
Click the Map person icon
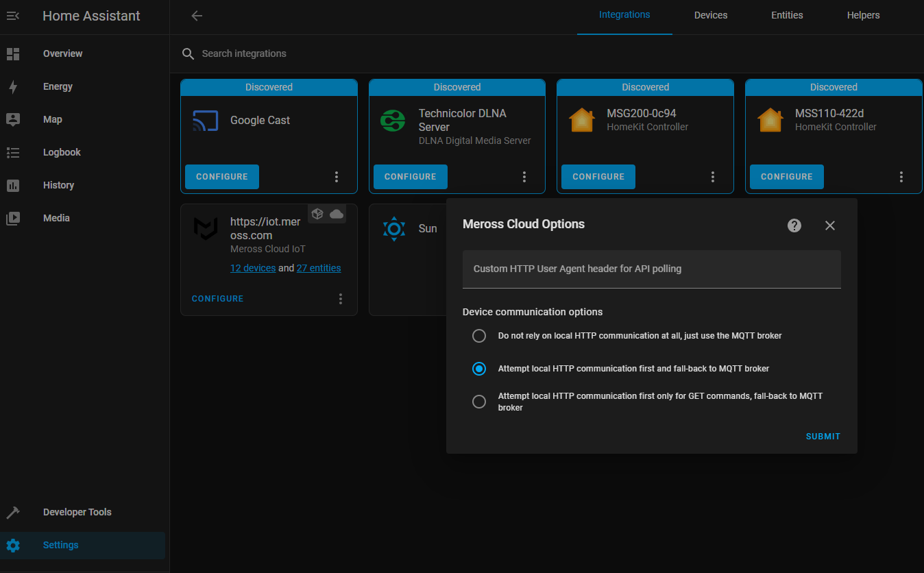[x=13, y=119]
